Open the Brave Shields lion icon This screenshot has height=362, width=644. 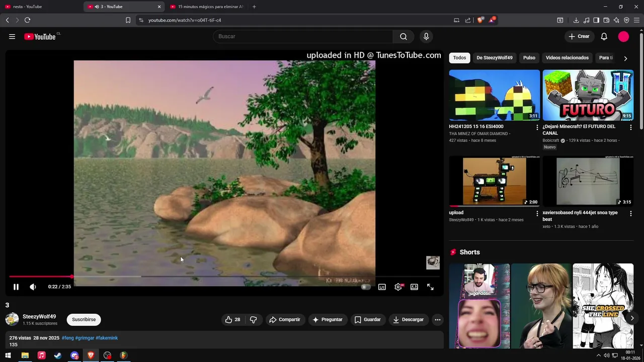click(480, 20)
